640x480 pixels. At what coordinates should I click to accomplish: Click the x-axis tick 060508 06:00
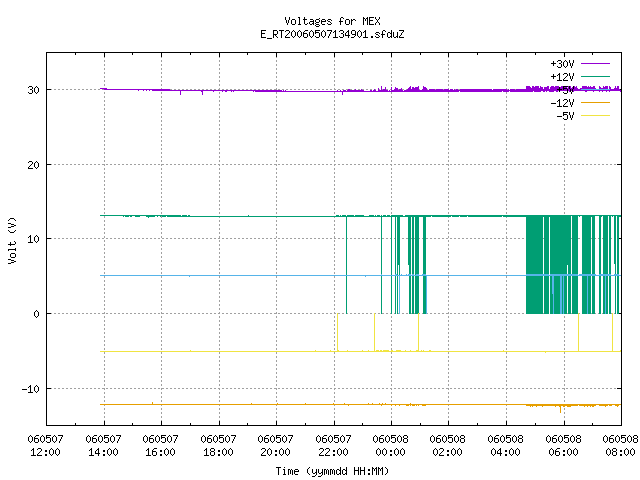(564, 445)
